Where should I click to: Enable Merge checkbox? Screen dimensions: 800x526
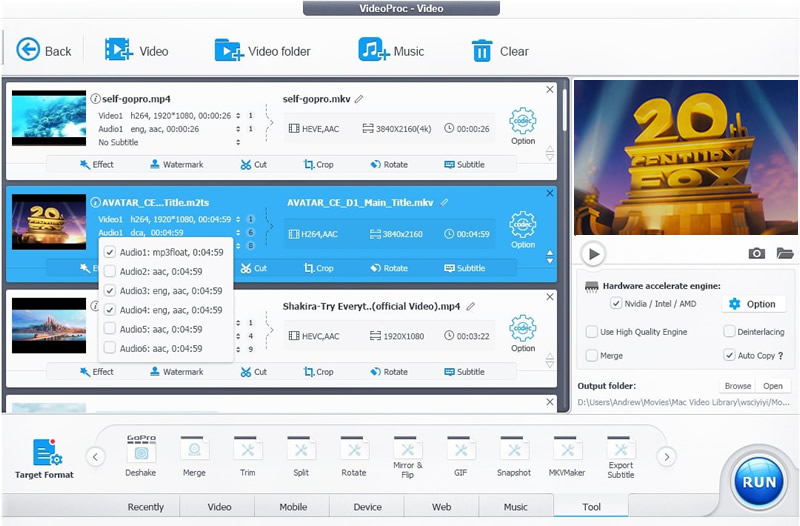pos(591,355)
